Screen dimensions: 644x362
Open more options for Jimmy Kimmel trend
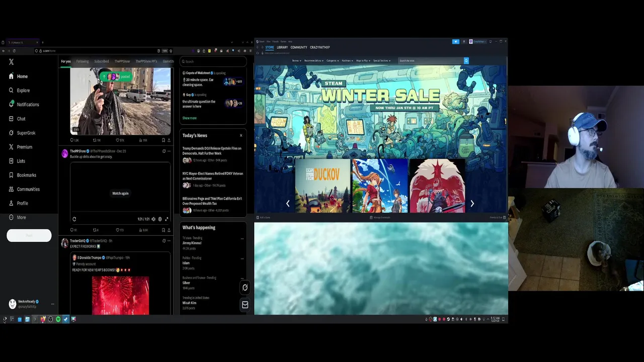[242, 239]
